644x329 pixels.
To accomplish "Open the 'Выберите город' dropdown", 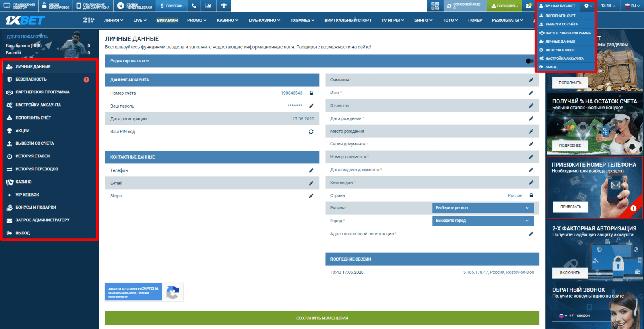I will click(x=483, y=221).
